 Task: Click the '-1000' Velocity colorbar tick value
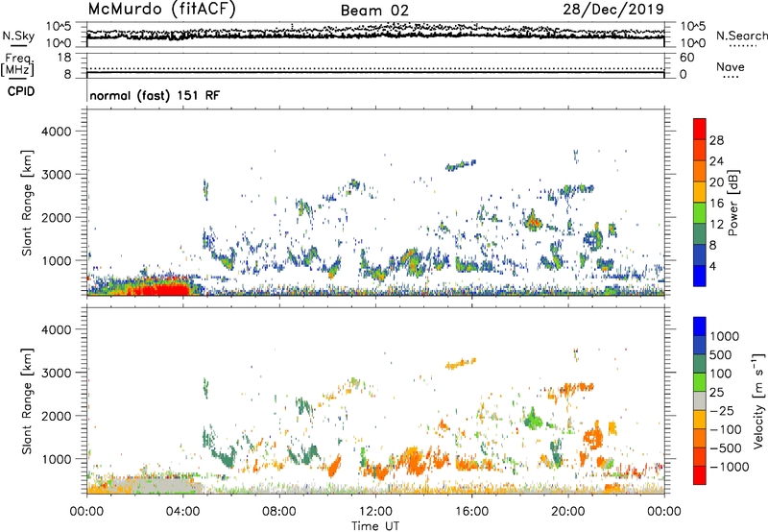point(729,467)
